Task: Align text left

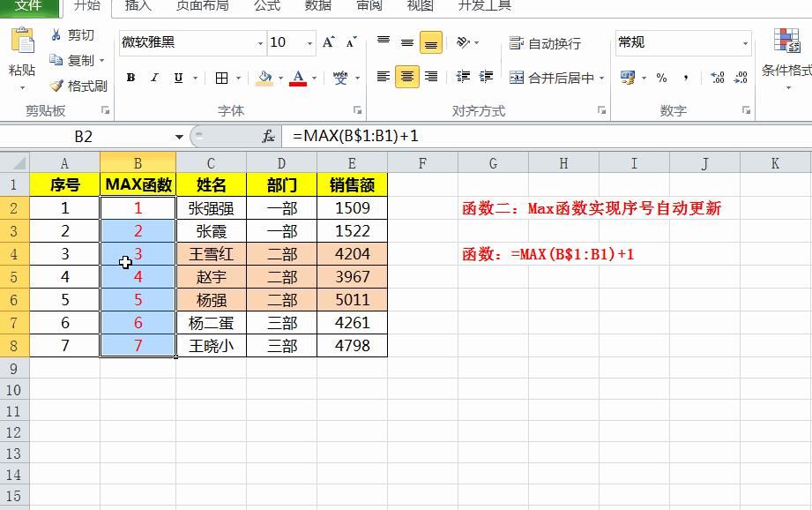Action: pos(384,77)
